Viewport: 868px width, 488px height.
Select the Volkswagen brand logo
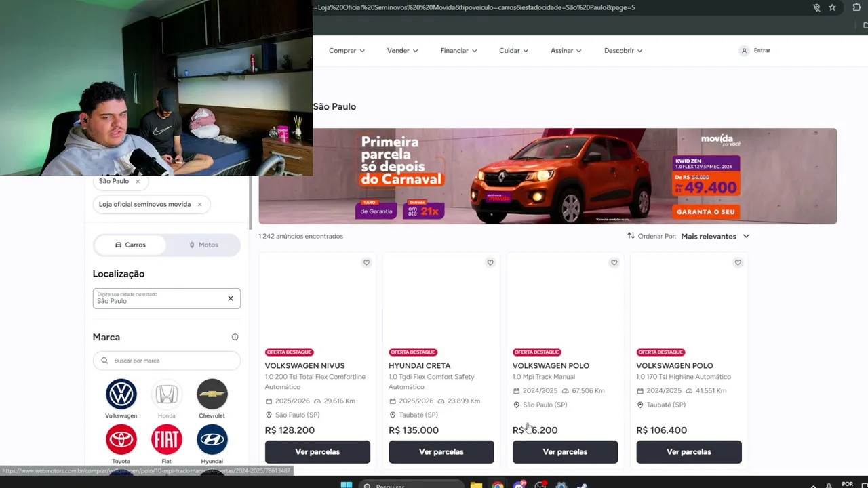[x=121, y=394]
